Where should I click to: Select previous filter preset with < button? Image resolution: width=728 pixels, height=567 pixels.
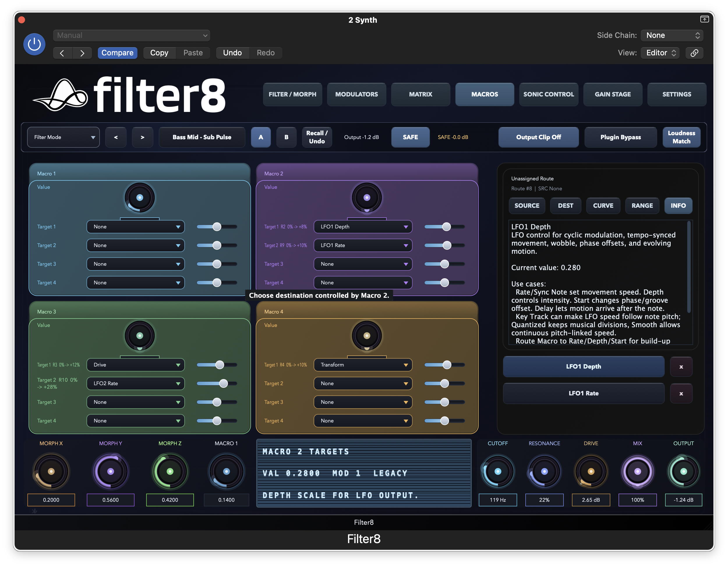116,137
